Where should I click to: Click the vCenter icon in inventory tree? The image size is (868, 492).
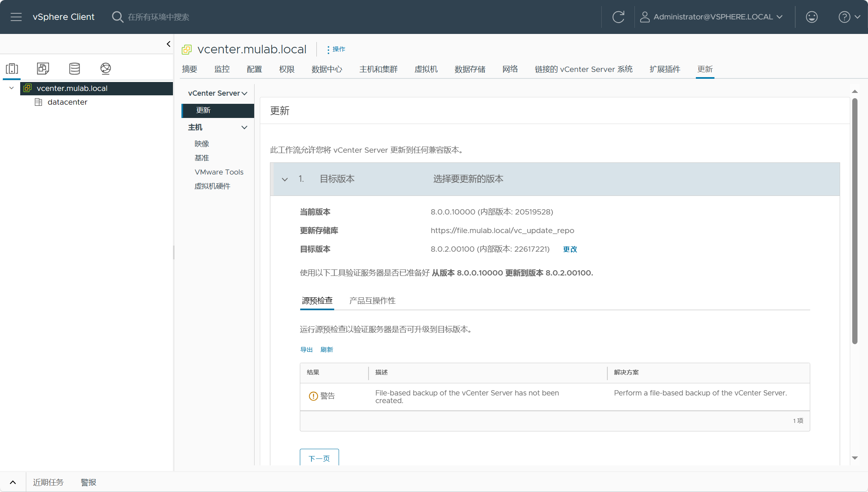(27, 88)
